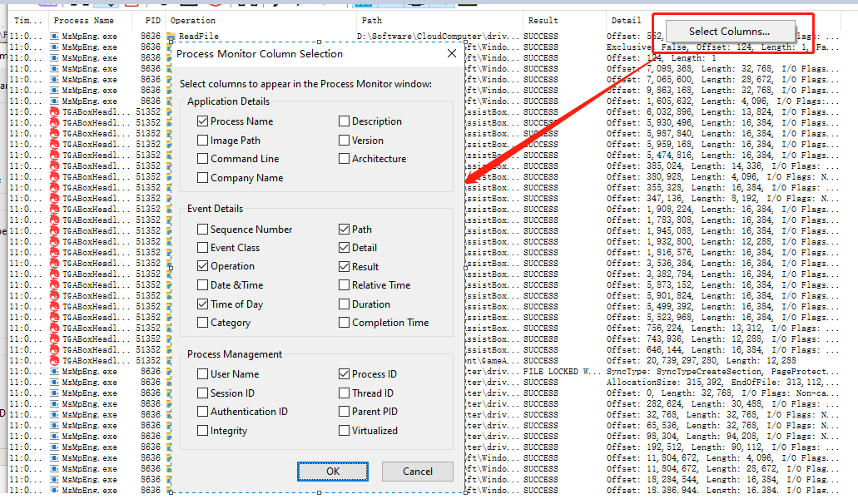Click the OK button to apply columns
The image size is (858, 504).
(x=332, y=470)
